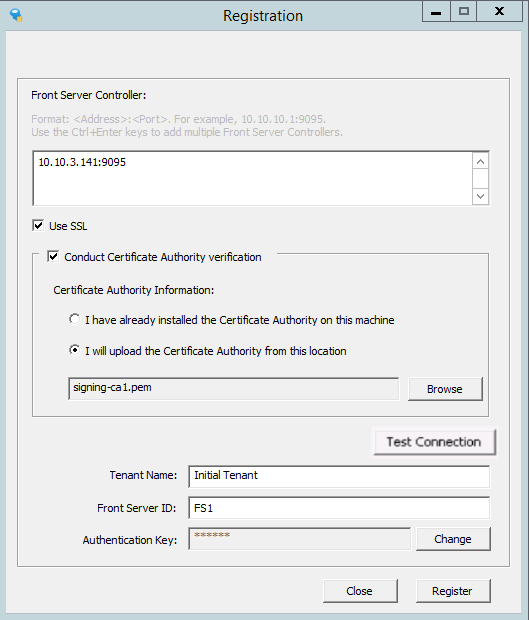529x620 pixels.
Task: Click the Close button at the bottom
Action: point(360,591)
